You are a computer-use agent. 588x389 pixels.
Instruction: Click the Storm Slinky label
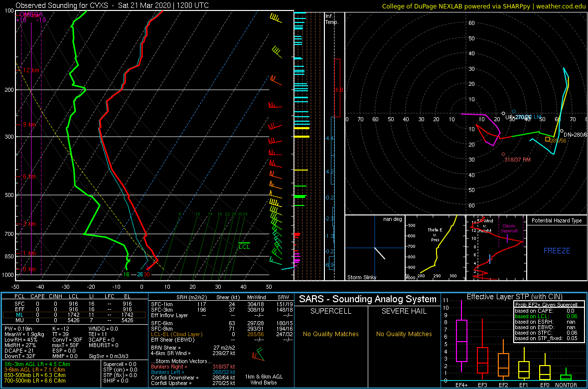(x=361, y=277)
